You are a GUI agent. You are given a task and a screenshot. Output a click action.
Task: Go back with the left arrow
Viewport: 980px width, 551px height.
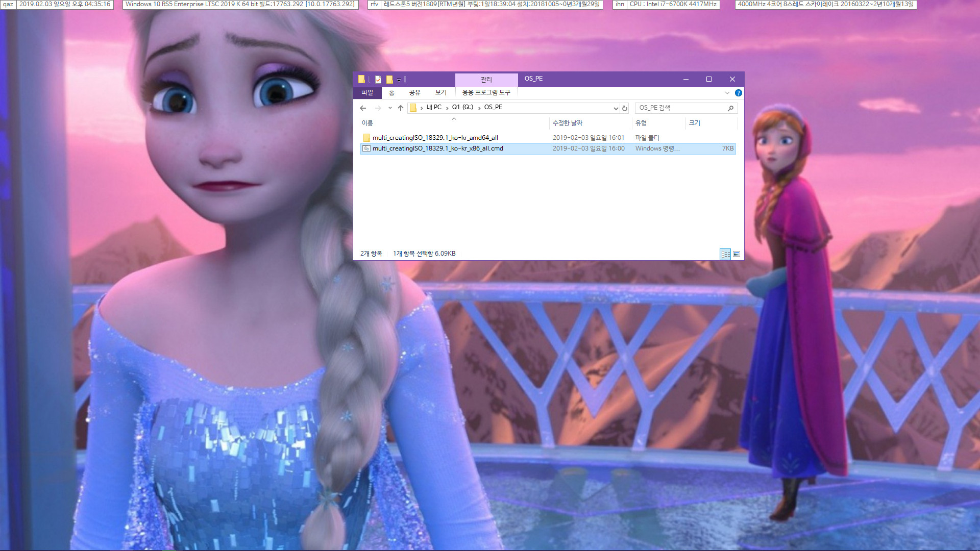(x=363, y=108)
